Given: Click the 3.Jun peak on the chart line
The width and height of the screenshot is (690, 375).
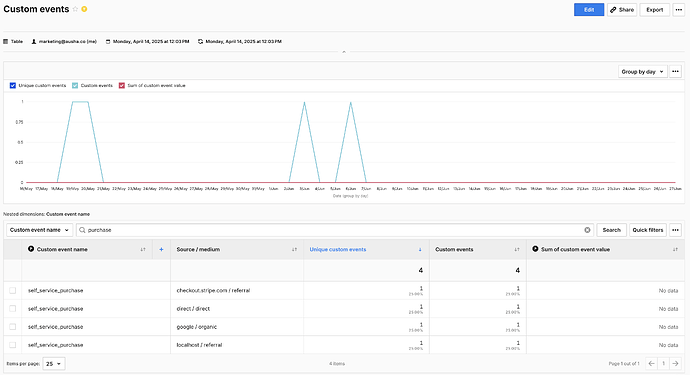Looking at the screenshot, I should [x=304, y=102].
